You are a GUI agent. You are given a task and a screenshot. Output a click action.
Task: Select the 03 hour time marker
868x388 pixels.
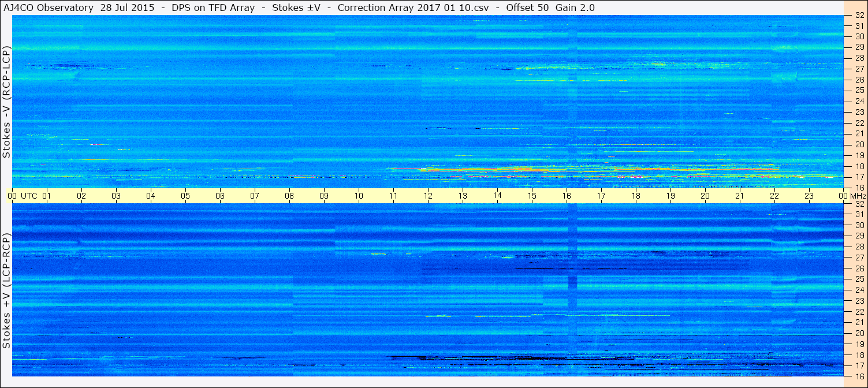point(116,196)
